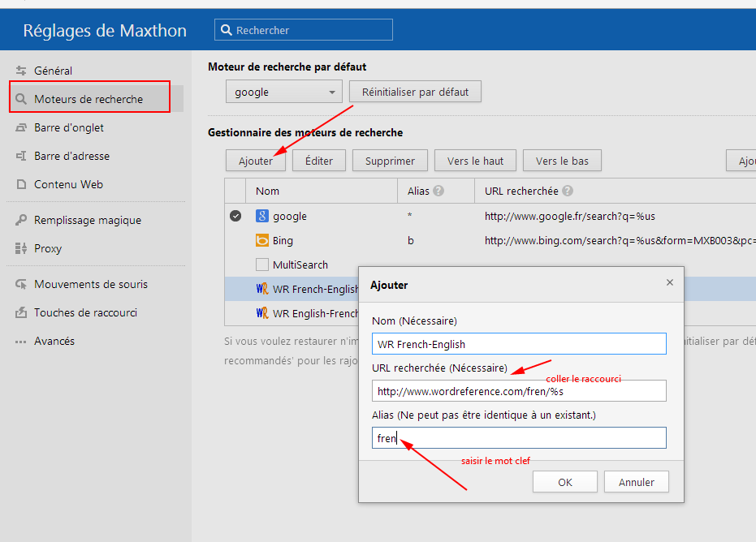This screenshot has width=756, height=542.
Task: Select the Bing row name text
Action: pos(283,240)
